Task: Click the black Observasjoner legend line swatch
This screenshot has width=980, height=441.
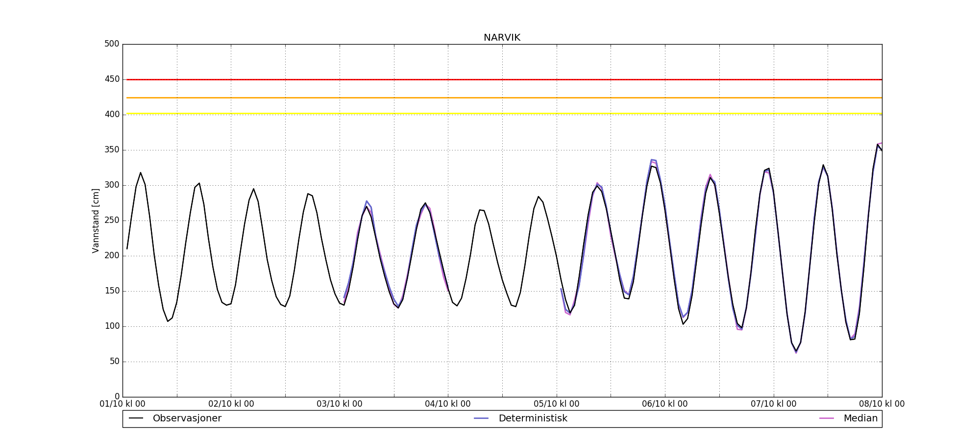Action: pyautogui.click(x=136, y=418)
